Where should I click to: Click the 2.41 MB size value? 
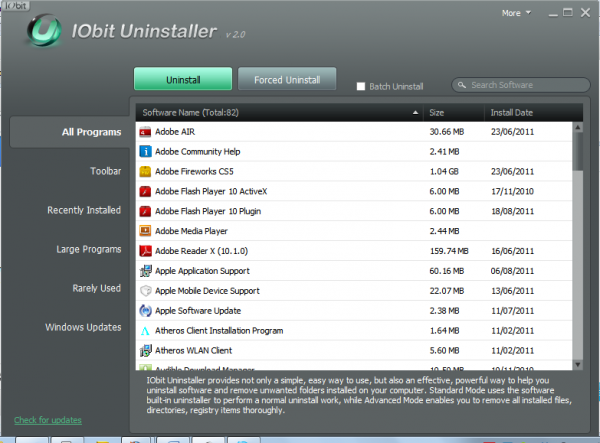pos(444,151)
